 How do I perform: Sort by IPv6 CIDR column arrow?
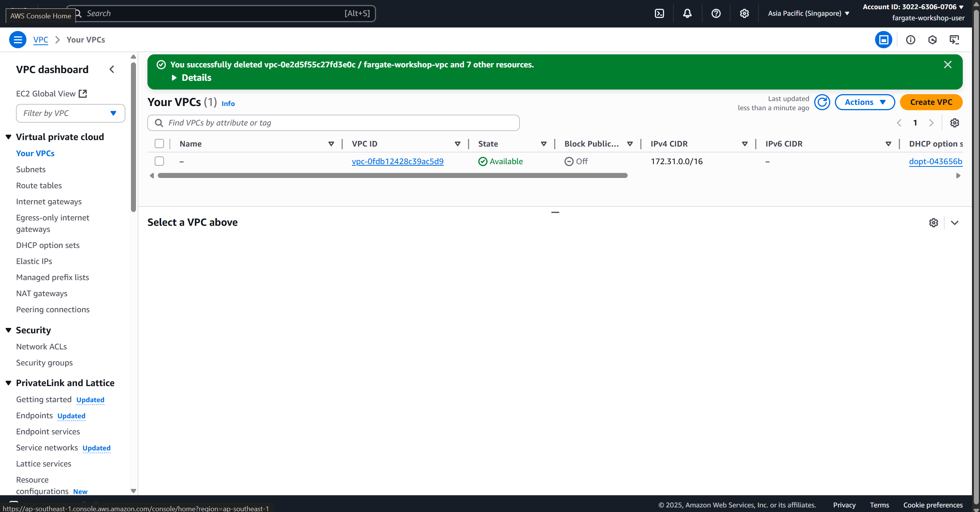point(888,144)
